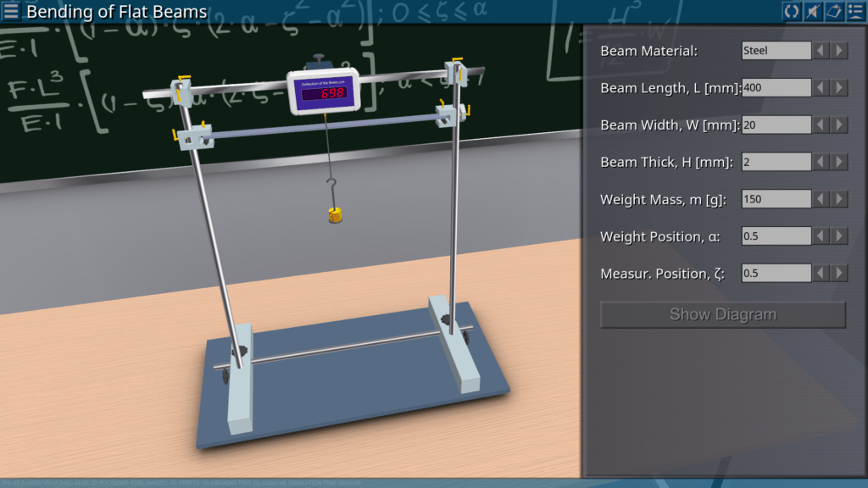Open the hamburger main menu
The width and height of the screenshot is (868, 488).
[x=11, y=11]
